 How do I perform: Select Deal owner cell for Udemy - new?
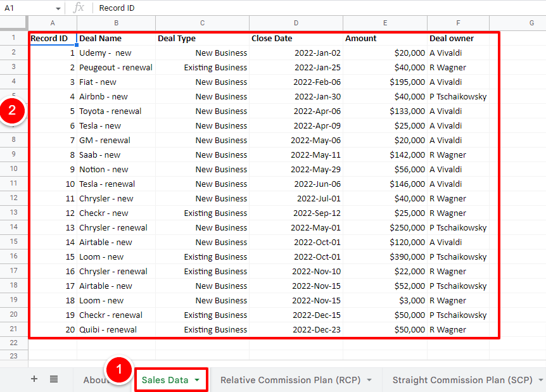pos(458,53)
